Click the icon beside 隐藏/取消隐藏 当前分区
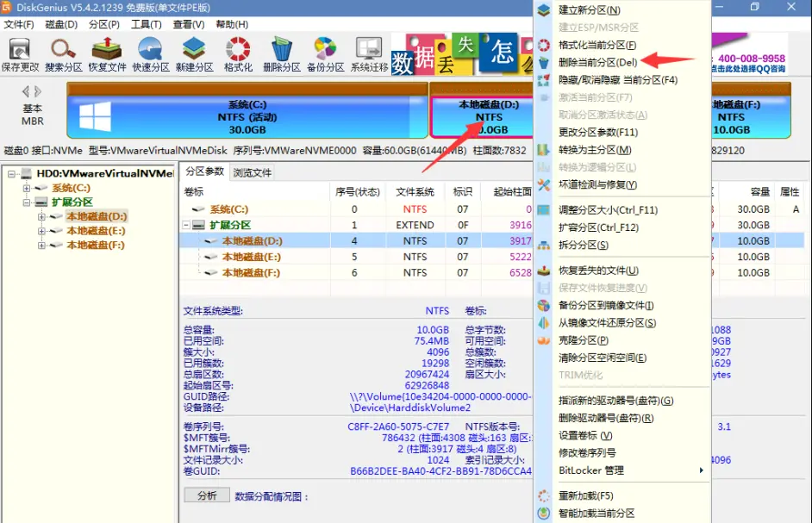 [x=543, y=80]
